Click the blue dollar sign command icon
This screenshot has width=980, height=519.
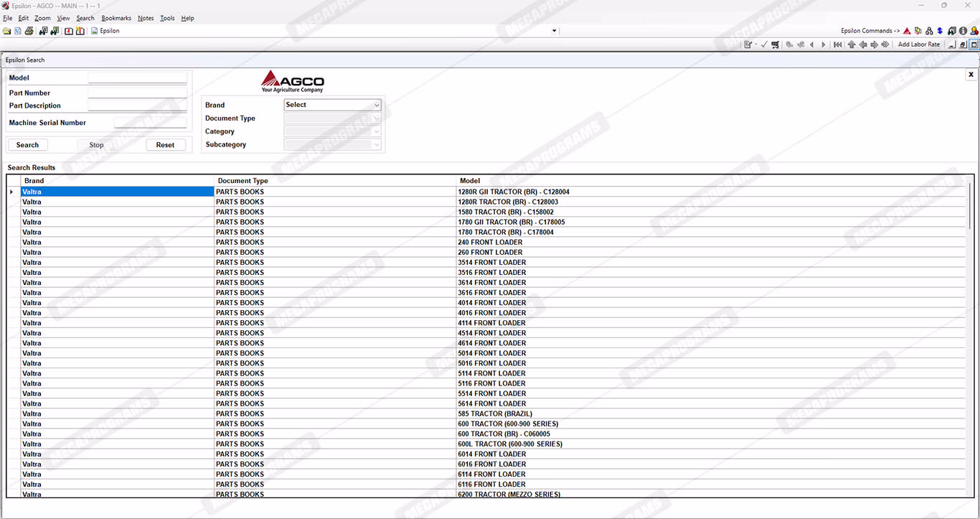940,31
